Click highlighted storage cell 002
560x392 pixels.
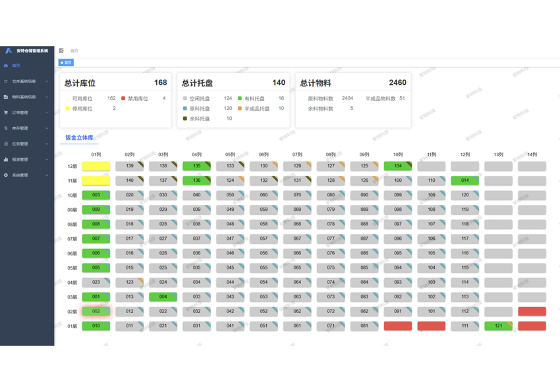click(96, 311)
